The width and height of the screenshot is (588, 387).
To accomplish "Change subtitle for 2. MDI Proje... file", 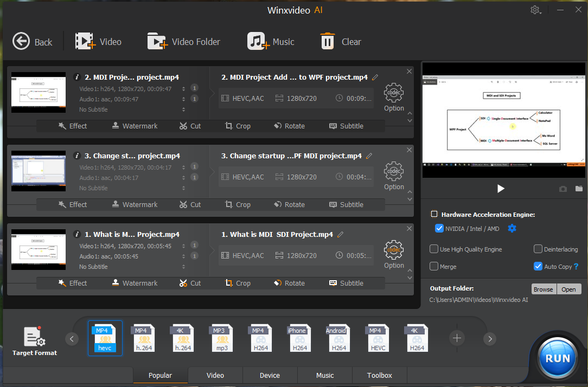I will pyautogui.click(x=183, y=109).
